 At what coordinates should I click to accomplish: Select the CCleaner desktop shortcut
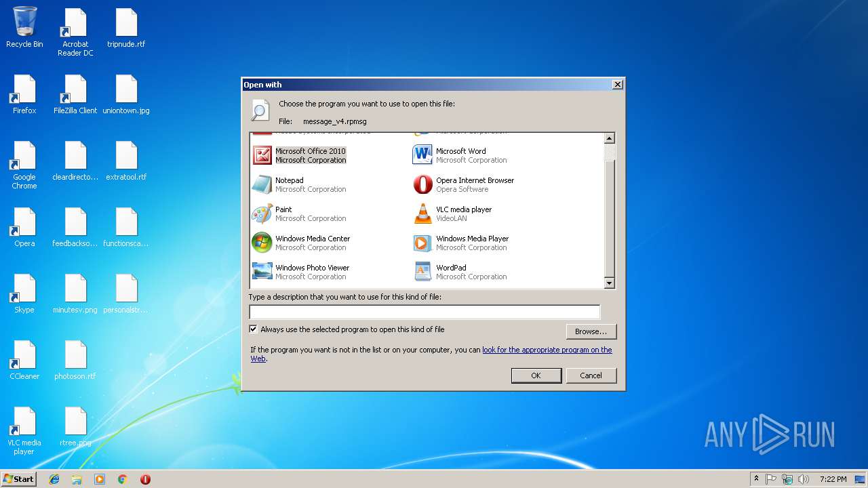click(24, 360)
